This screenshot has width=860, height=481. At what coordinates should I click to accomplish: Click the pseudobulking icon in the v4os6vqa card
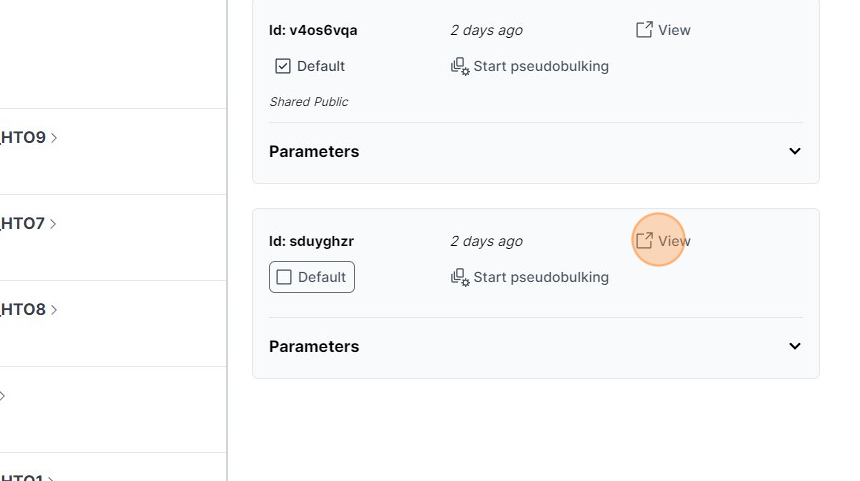460,66
